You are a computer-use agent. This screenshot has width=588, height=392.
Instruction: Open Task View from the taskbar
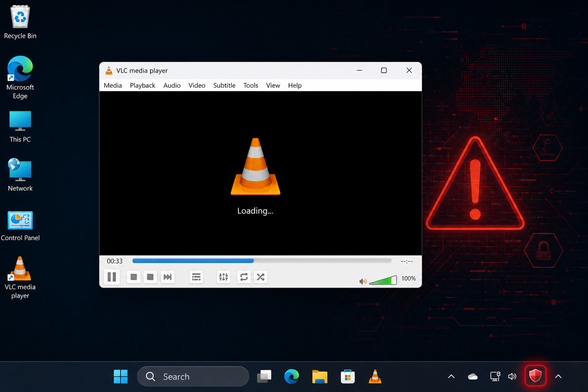coord(264,377)
